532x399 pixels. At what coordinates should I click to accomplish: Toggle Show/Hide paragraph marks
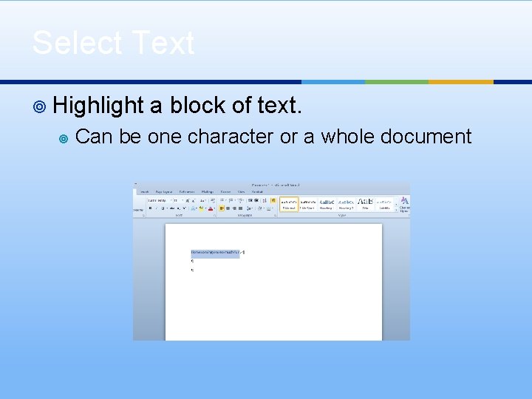273,200
